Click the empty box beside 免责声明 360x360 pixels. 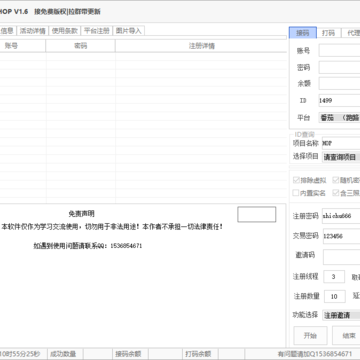pyautogui.click(x=257, y=214)
